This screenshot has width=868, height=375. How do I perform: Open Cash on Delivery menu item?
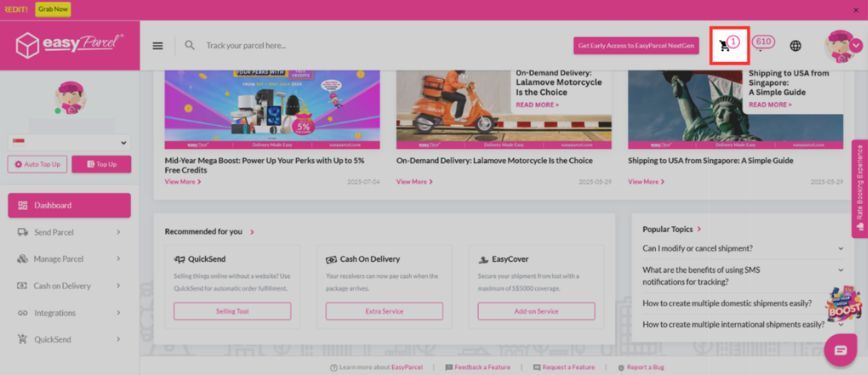pyautogui.click(x=69, y=286)
